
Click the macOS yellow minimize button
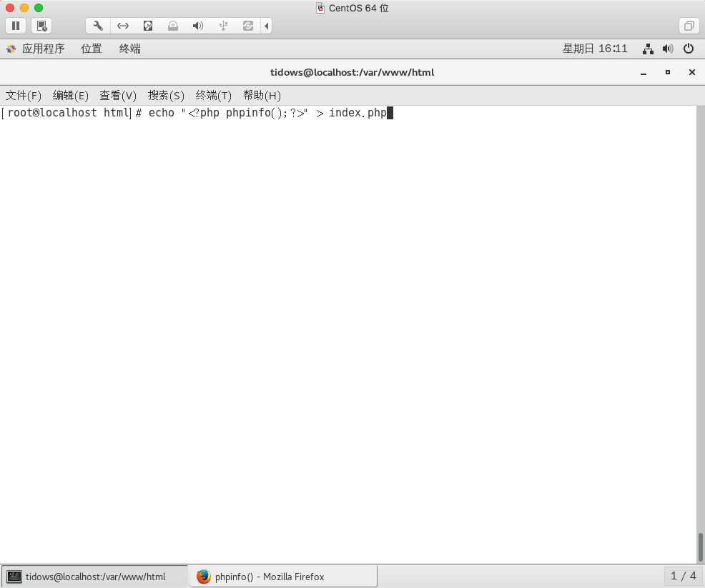[24, 8]
